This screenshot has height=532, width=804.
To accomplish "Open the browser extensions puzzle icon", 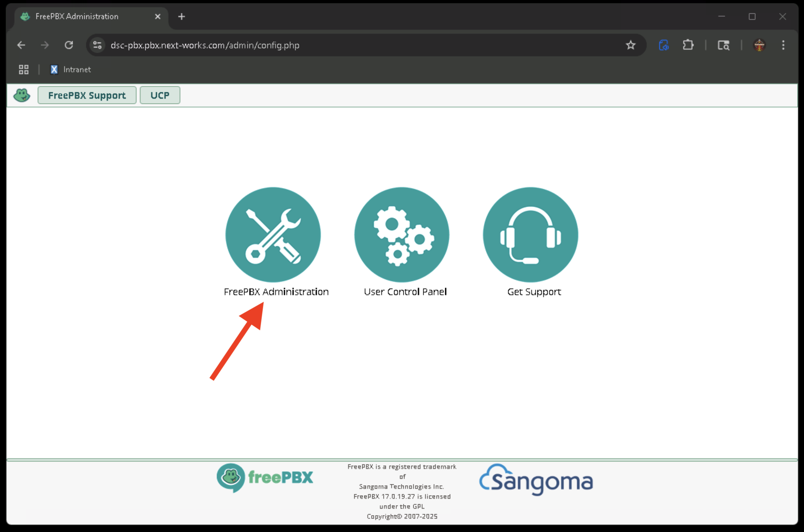I will tap(688, 45).
